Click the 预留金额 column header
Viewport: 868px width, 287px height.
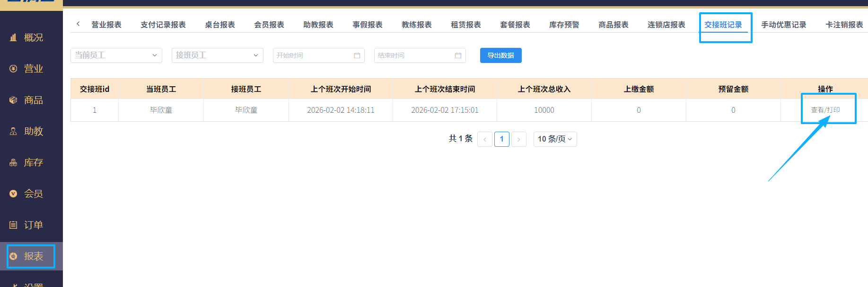(x=733, y=89)
